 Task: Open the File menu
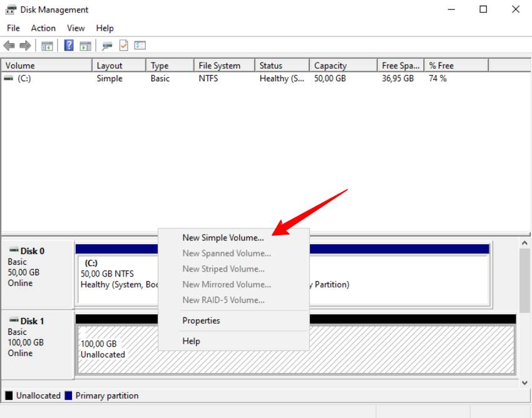point(13,28)
